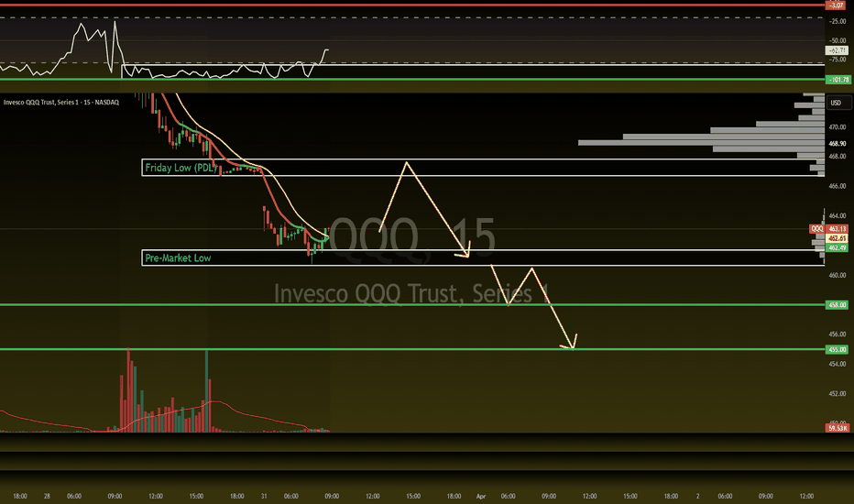854x504 pixels.
Task: Click the 468.90 volume profile price label
Action: [x=838, y=143]
